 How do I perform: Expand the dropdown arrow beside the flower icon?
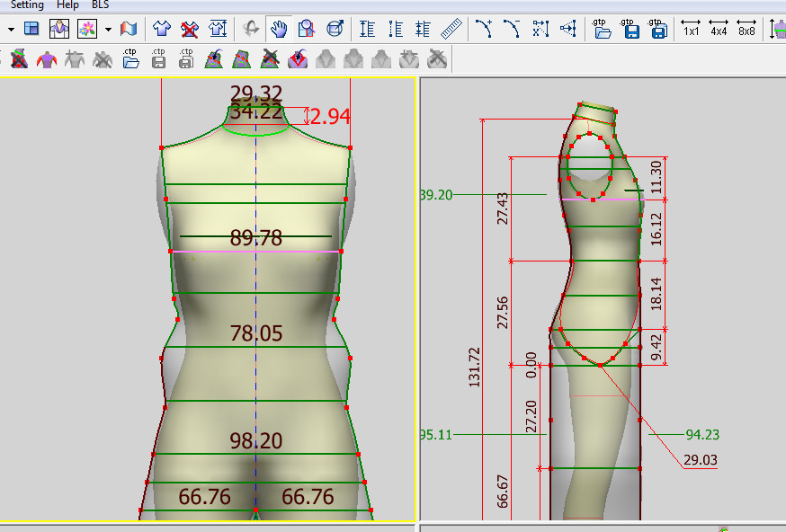(108, 29)
